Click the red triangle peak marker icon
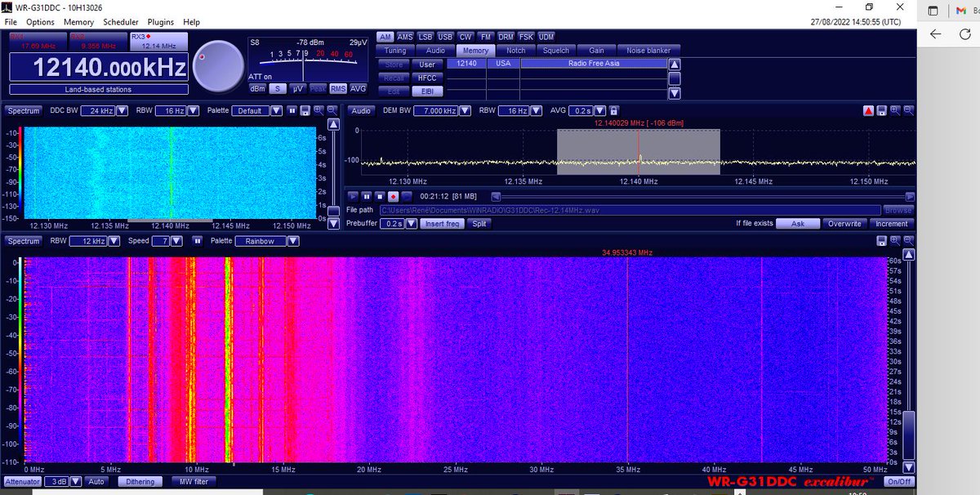The image size is (980, 495). pos(869,110)
